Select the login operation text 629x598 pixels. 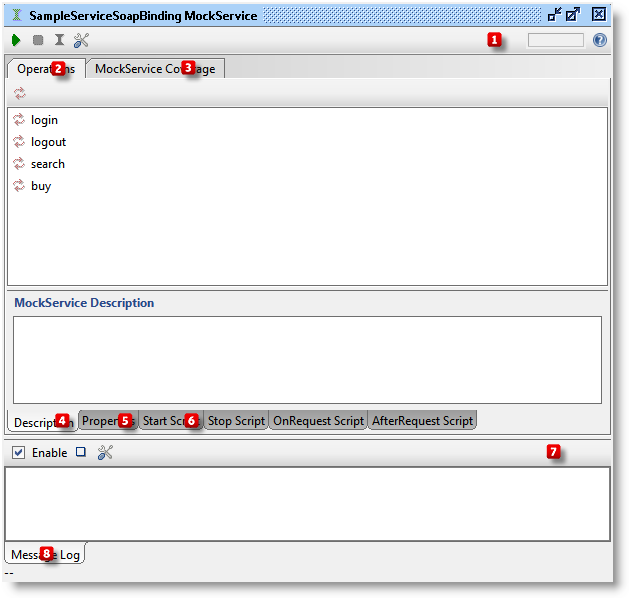[x=45, y=120]
